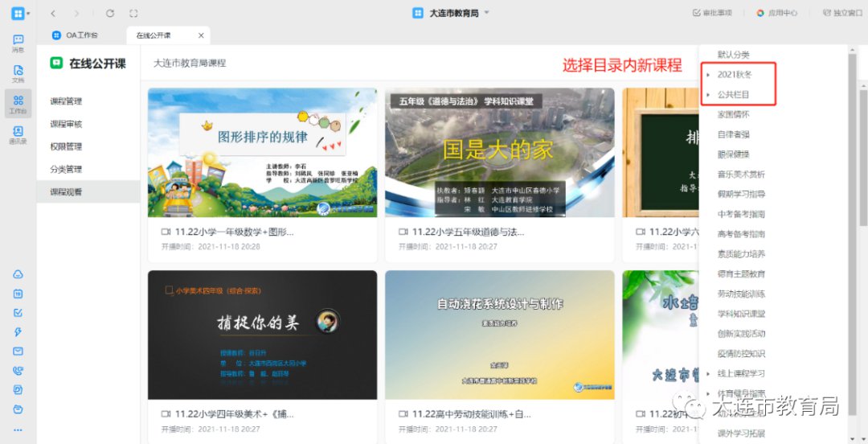Select the 中考备考指南 category
This screenshot has width=868, height=444.
click(741, 214)
